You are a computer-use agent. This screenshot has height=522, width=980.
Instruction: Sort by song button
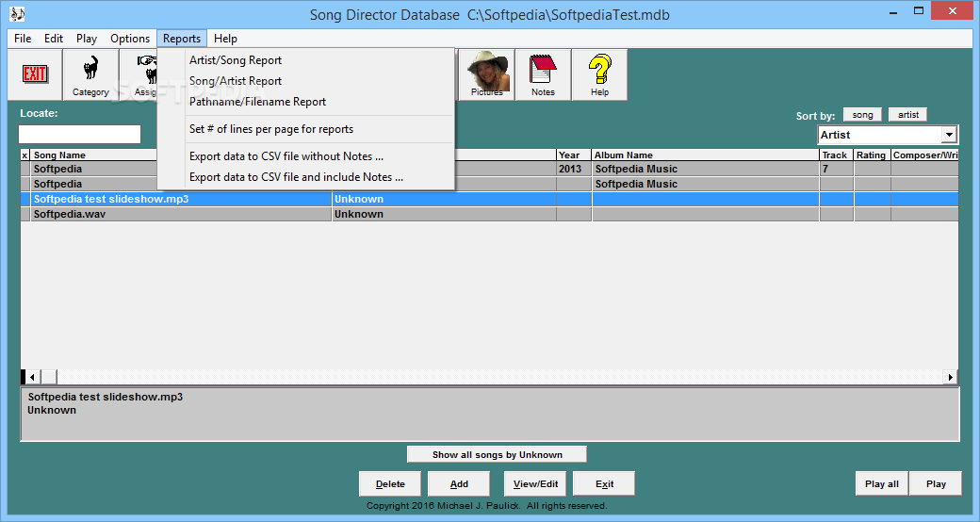pos(862,114)
